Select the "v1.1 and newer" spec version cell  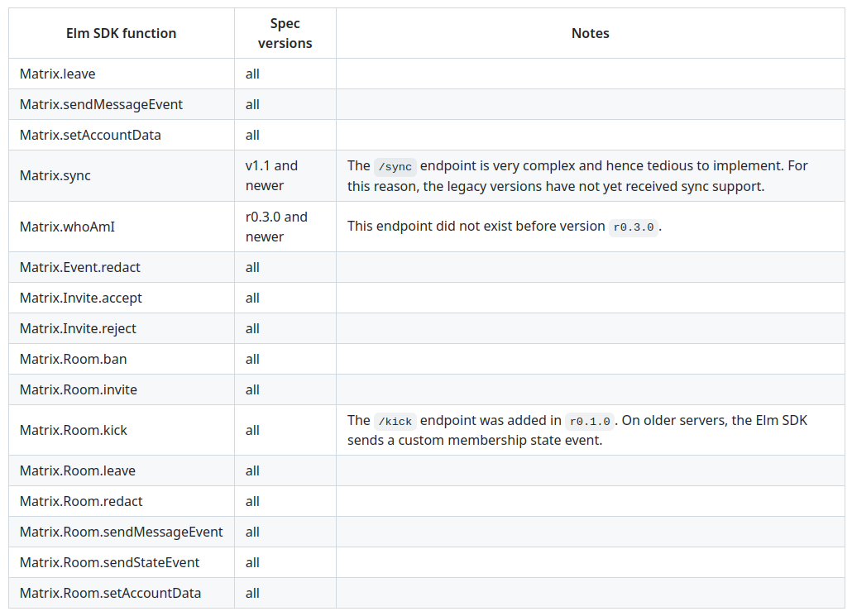(x=271, y=176)
